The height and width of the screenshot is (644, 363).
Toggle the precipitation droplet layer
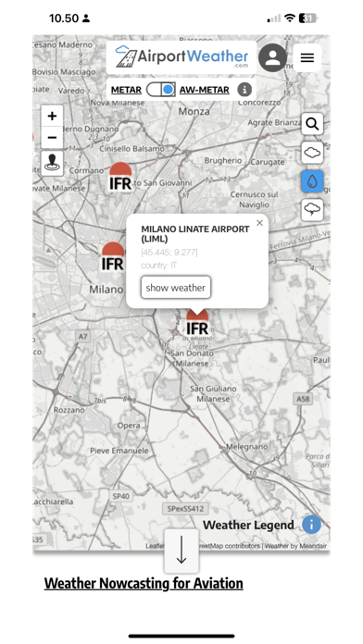point(312,181)
